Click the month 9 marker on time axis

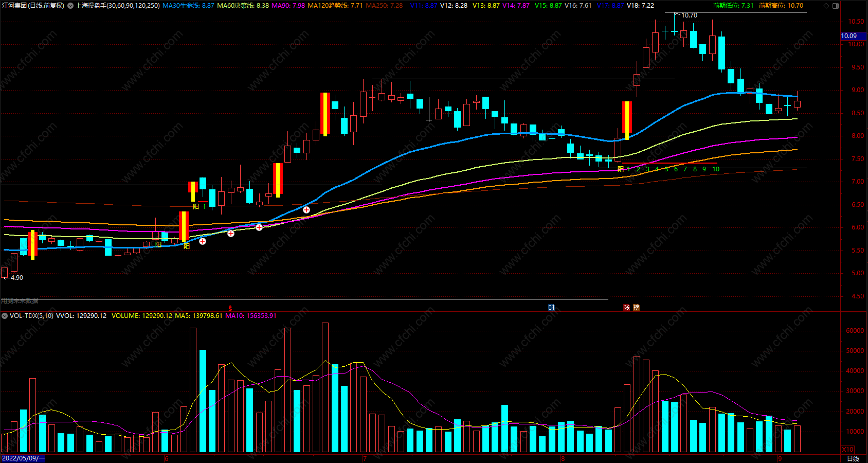pyautogui.click(x=780, y=458)
